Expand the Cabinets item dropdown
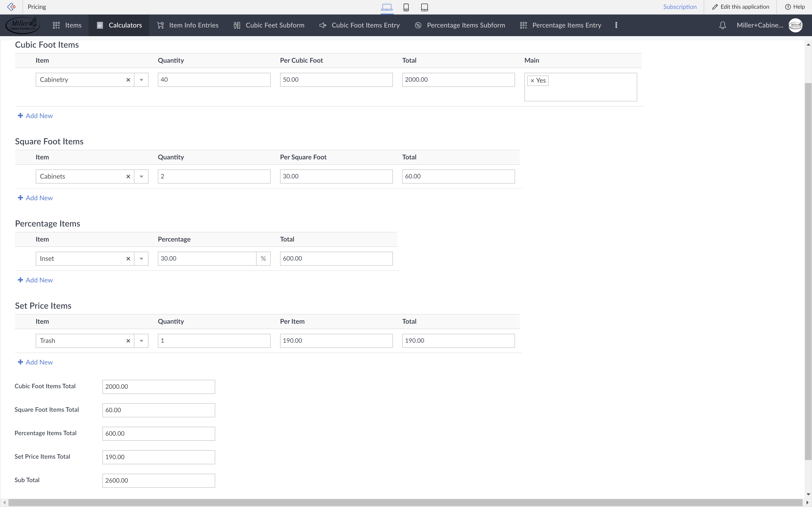 tap(141, 176)
